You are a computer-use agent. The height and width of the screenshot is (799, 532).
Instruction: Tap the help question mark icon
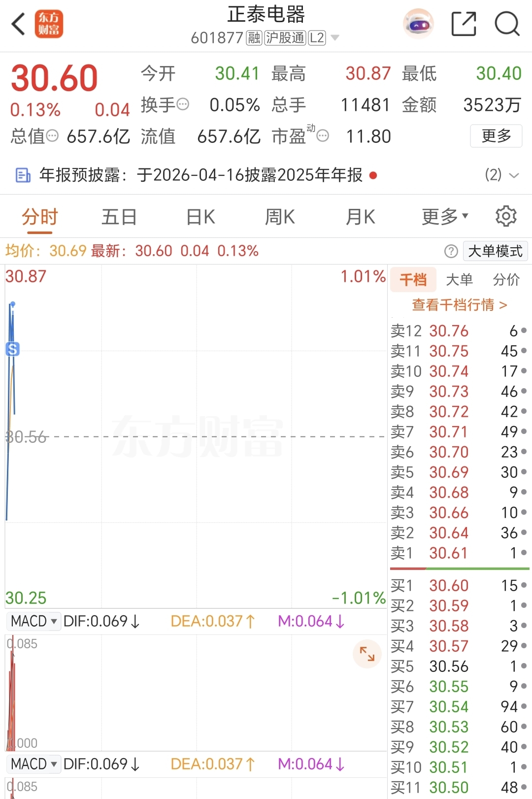click(451, 251)
